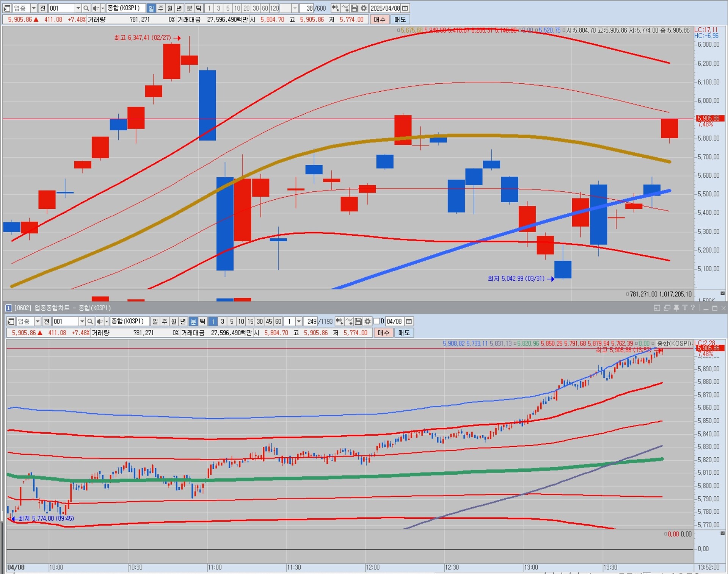
Task: Toggle the D checkbox beside 04/08
Action: (x=377, y=321)
